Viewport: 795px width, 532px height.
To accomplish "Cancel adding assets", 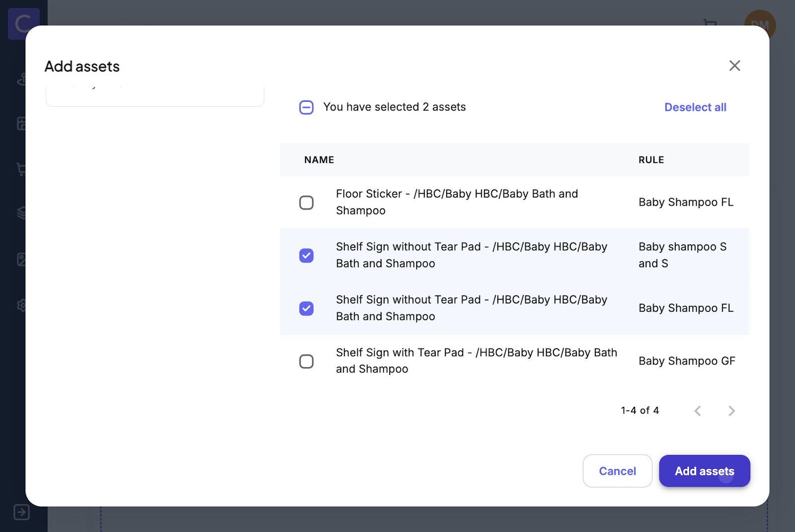I will point(617,471).
